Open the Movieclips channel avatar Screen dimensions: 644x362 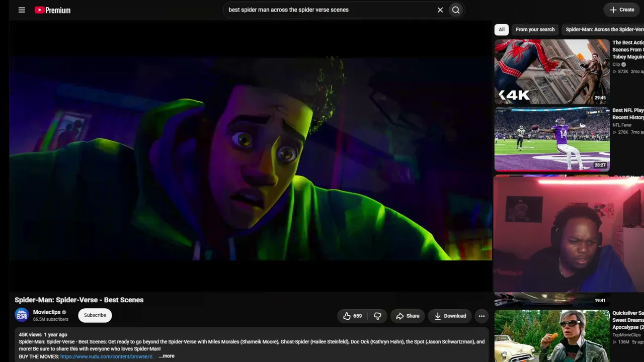click(22, 315)
